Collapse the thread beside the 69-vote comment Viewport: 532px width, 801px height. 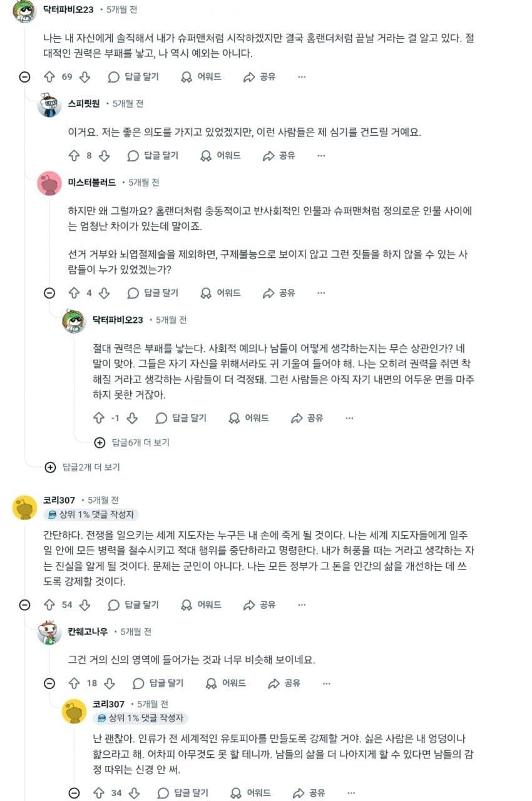(x=24, y=77)
